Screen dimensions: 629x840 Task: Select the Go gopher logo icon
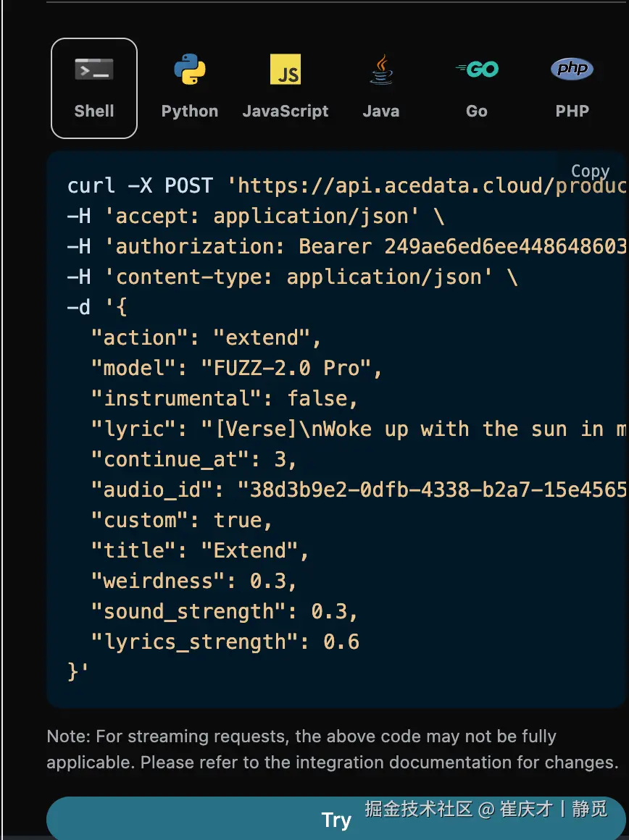click(477, 70)
